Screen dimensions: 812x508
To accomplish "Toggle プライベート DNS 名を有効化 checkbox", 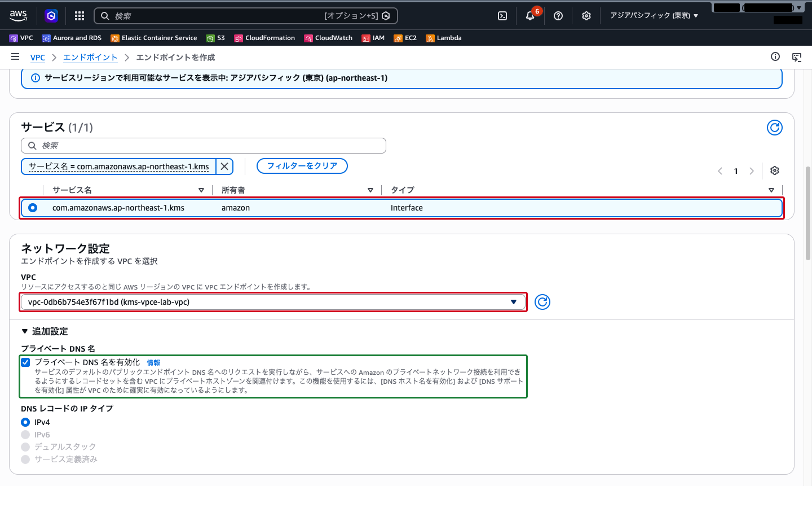I will coord(25,362).
